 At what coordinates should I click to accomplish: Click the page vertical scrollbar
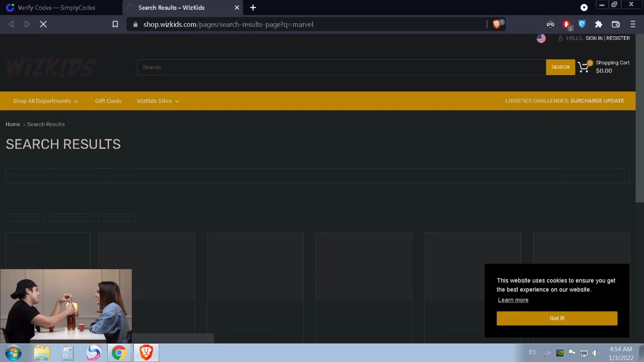[640, 118]
